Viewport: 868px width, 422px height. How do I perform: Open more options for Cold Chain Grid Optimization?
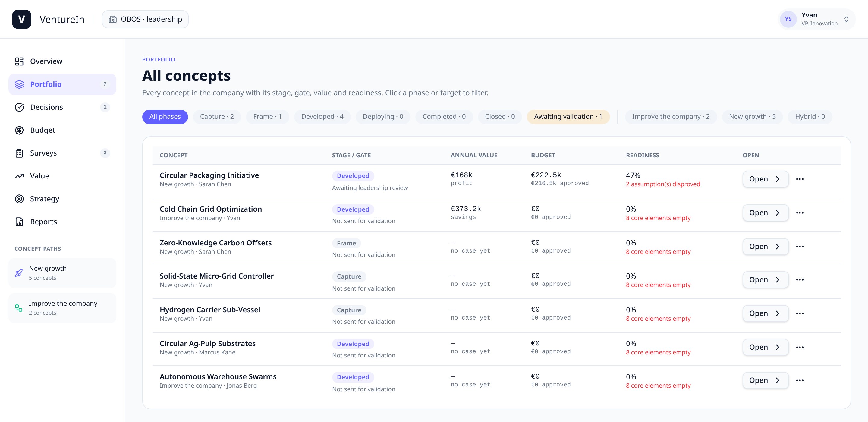pyautogui.click(x=800, y=213)
